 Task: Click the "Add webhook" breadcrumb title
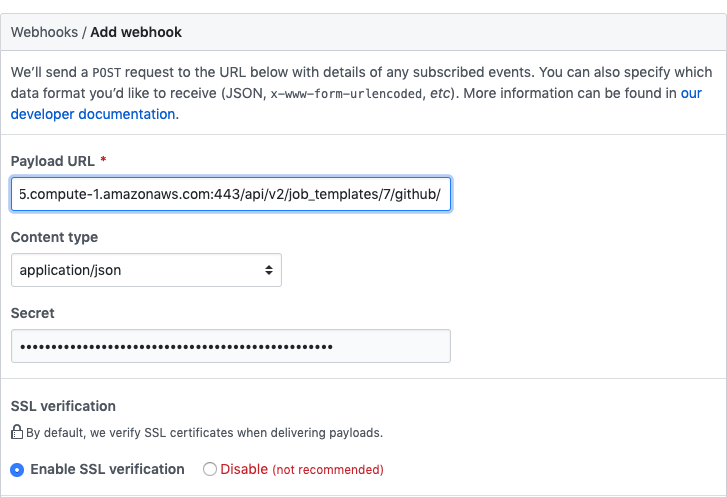(136, 32)
